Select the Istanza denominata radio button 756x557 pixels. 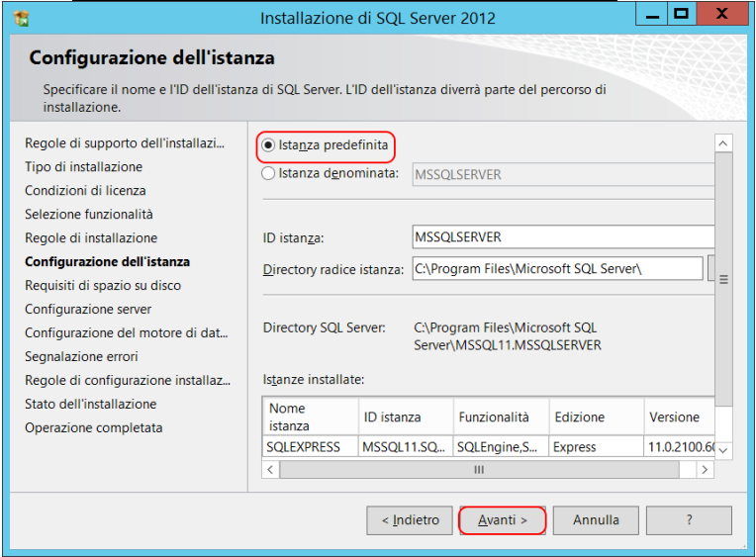pos(268,173)
